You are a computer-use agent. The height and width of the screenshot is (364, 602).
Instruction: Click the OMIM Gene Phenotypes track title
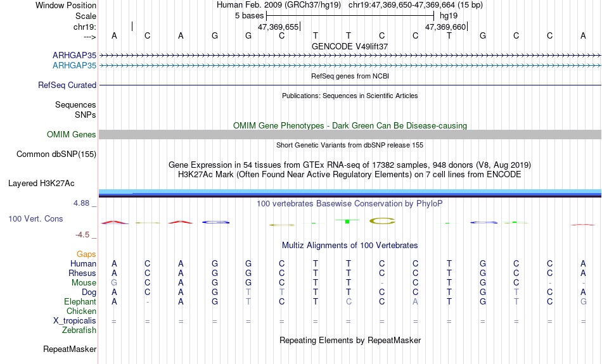pos(350,126)
